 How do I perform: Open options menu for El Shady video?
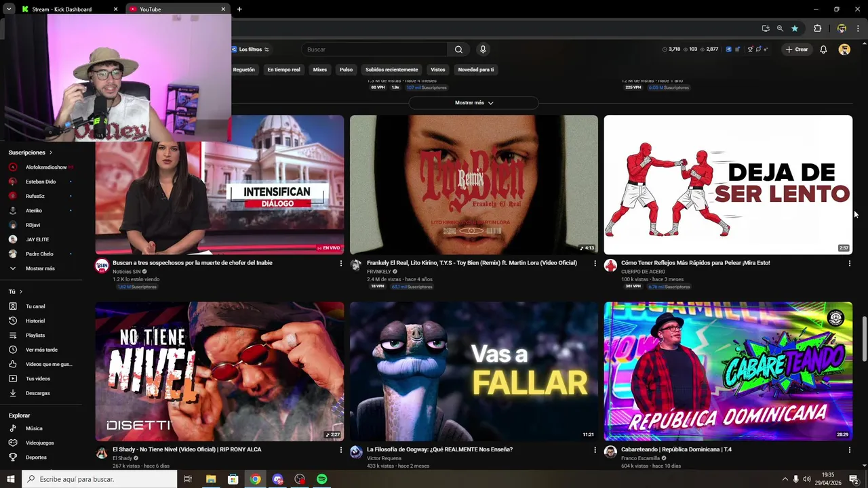[341, 450]
